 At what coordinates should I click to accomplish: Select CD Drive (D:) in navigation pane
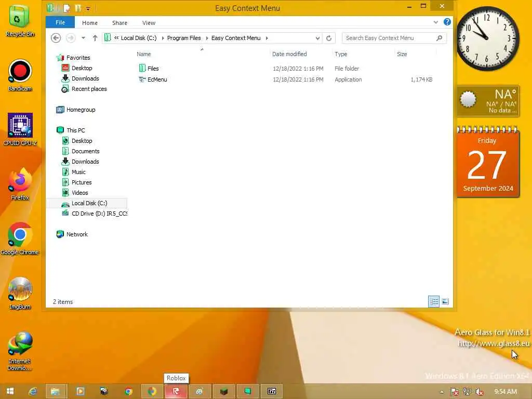tap(99, 214)
